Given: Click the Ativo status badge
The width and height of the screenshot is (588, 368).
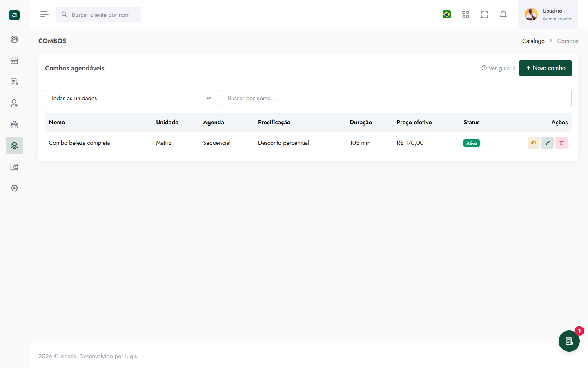Looking at the screenshot, I should click(x=472, y=143).
